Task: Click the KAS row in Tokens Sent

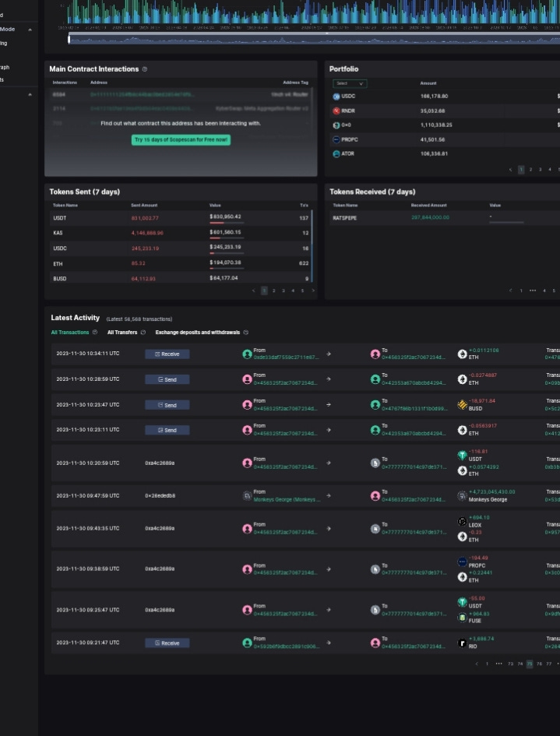Action: 180,234
